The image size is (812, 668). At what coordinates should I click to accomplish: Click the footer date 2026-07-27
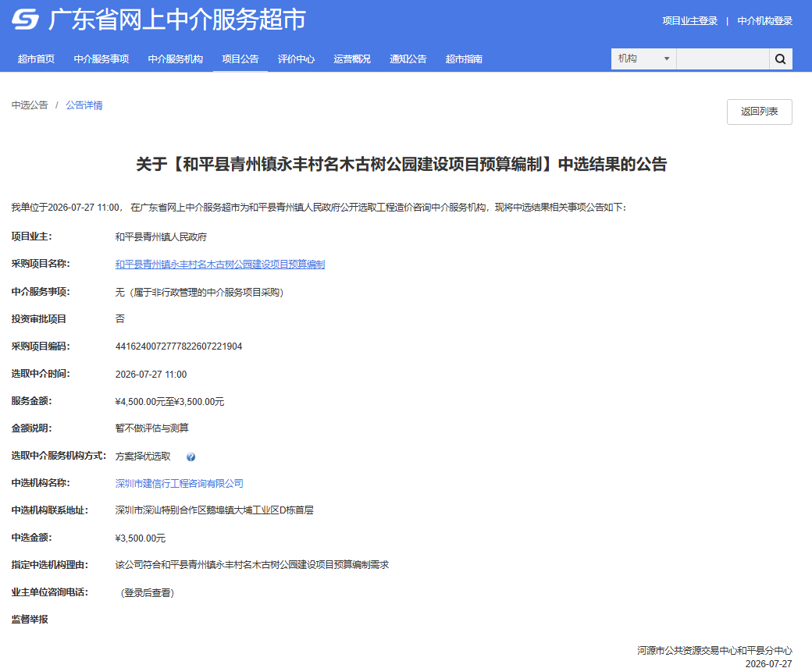768,663
